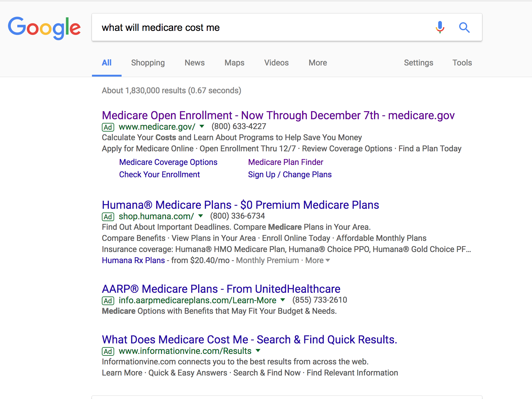Click the Ad badge beside info.aarpmedicareplans.com
The image size is (532, 399).
click(x=108, y=301)
